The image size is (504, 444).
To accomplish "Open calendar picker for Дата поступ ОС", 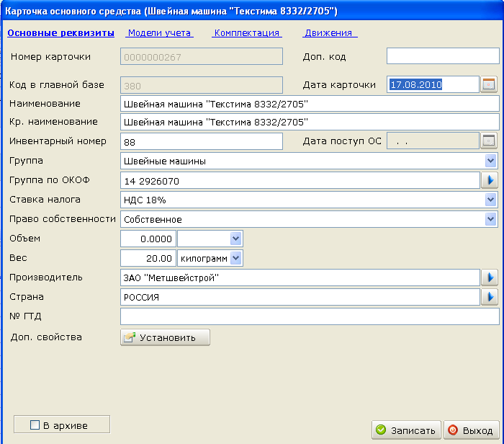I will tap(489, 141).
